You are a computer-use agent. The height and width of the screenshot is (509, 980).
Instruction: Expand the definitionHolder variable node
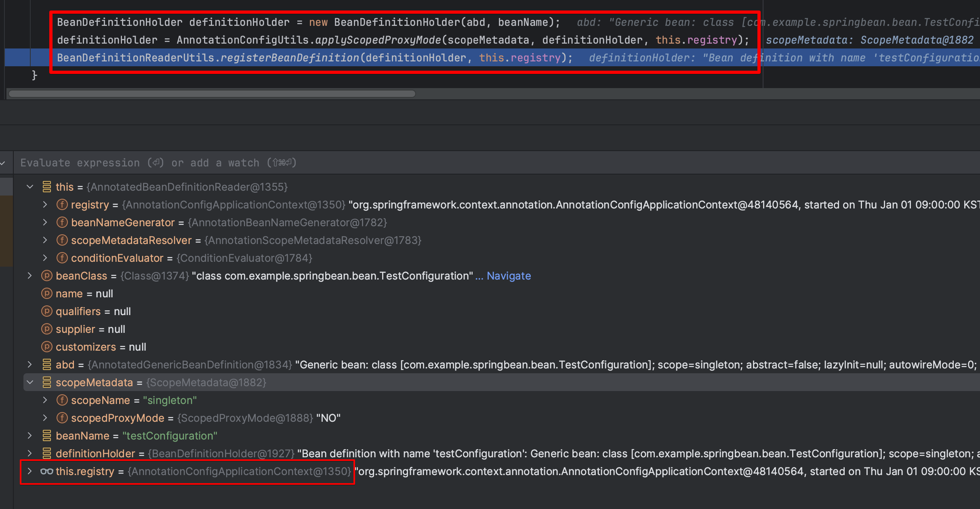30,454
